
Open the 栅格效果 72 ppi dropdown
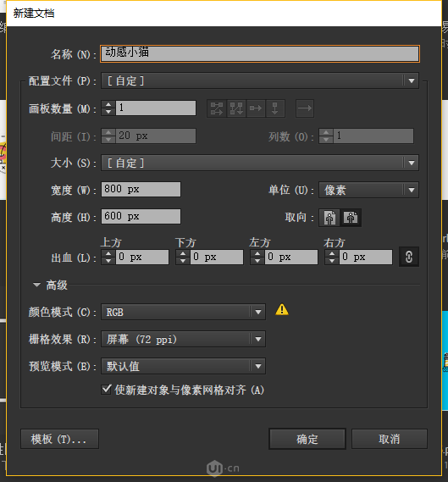[x=183, y=339]
